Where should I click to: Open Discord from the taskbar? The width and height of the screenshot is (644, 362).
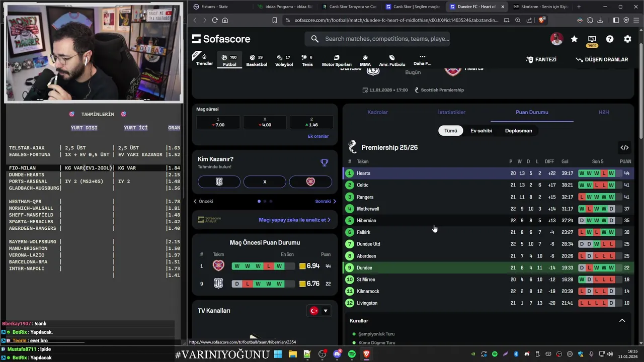337,354
